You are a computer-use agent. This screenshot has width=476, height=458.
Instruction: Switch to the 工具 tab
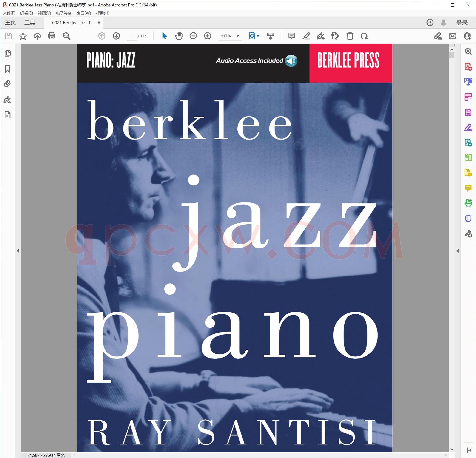coord(30,23)
